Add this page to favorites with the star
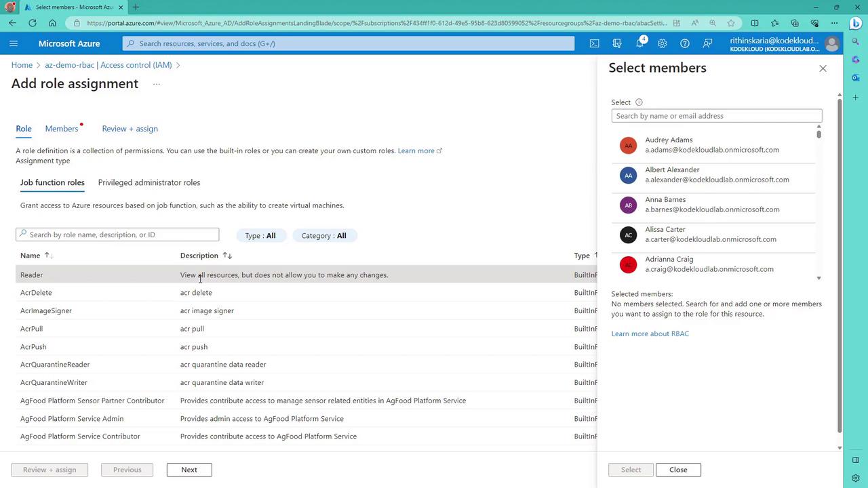 click(730, 23)
